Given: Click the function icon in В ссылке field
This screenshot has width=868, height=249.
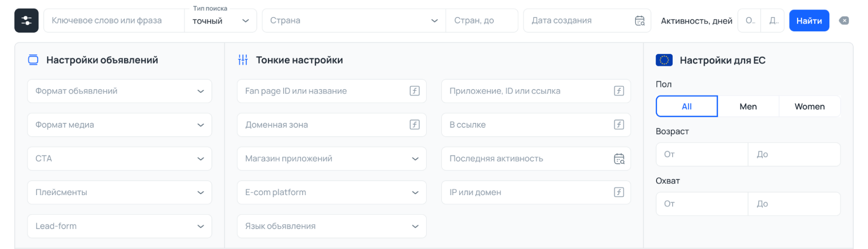Looking at the screenshot, I should 619,125.
